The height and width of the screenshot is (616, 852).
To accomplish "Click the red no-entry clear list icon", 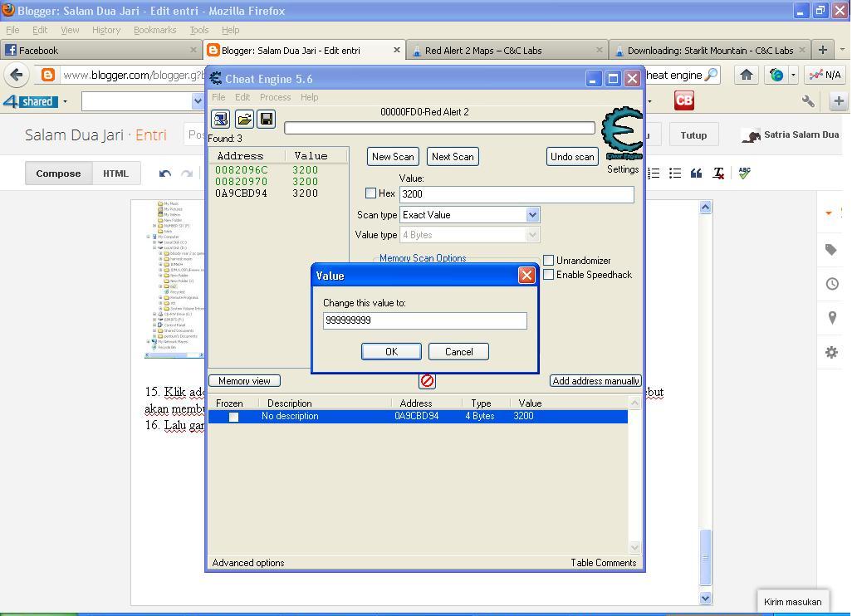I will click(427, 381).
